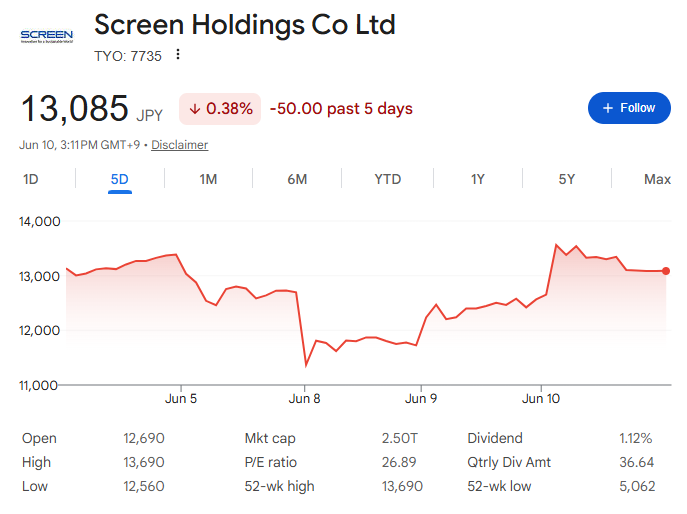Click the Open value 12,690
The height and width of the screenshot is (514, 687).
click(x=144, y=438)
